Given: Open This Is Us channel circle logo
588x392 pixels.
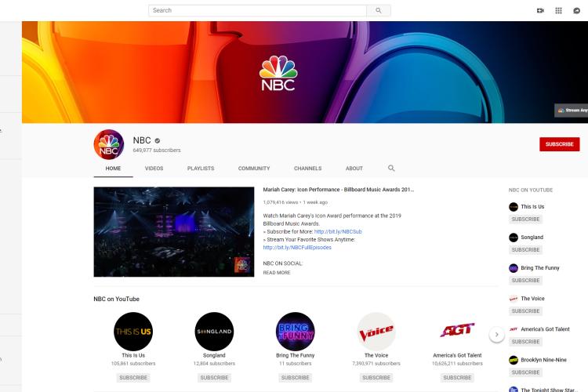Looking at the screenshot, I should (133, 331).
